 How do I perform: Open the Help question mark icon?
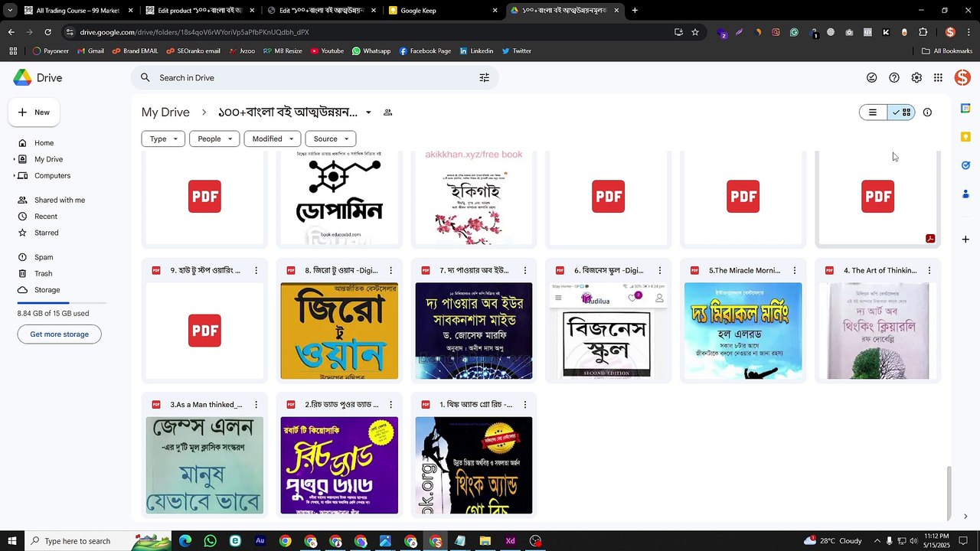pos(894,77)
